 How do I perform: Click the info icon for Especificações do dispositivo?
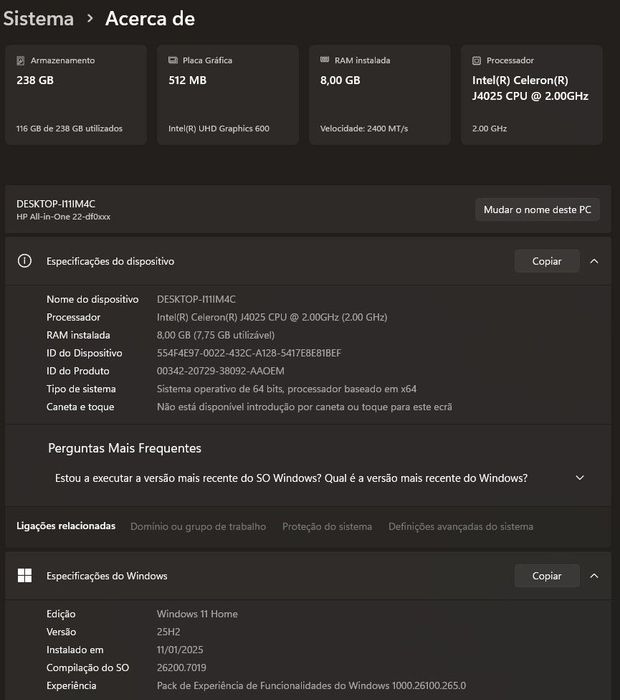coord(25,261)
